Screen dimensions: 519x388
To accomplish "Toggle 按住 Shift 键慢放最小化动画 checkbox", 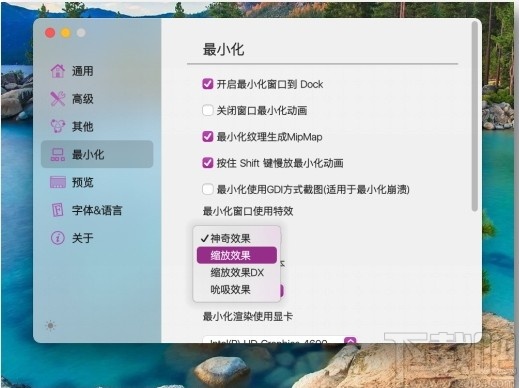I will (x=208, y=163).
